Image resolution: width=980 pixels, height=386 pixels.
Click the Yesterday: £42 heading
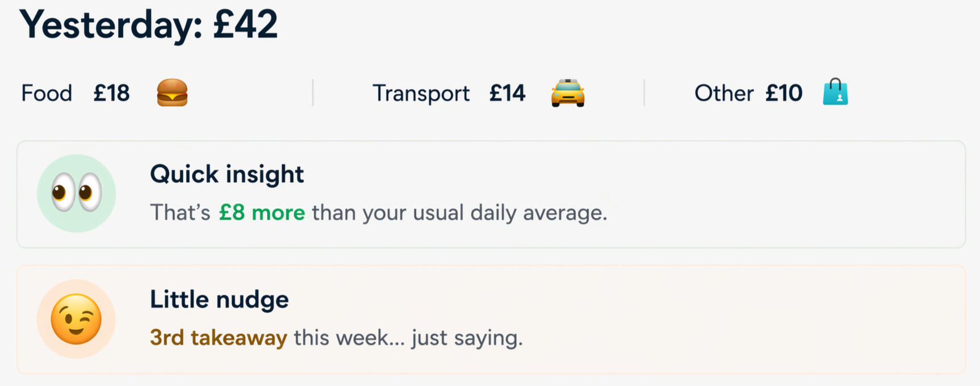[149, 25]
